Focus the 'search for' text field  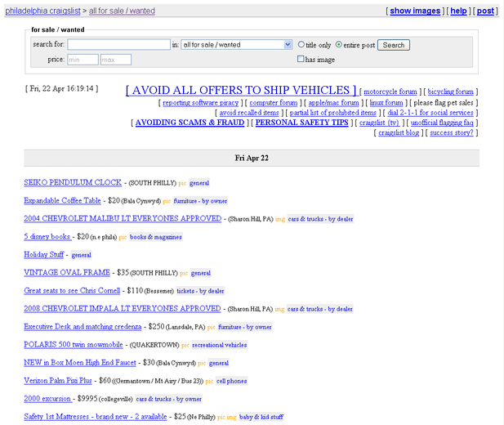click(x=118, y=44)
